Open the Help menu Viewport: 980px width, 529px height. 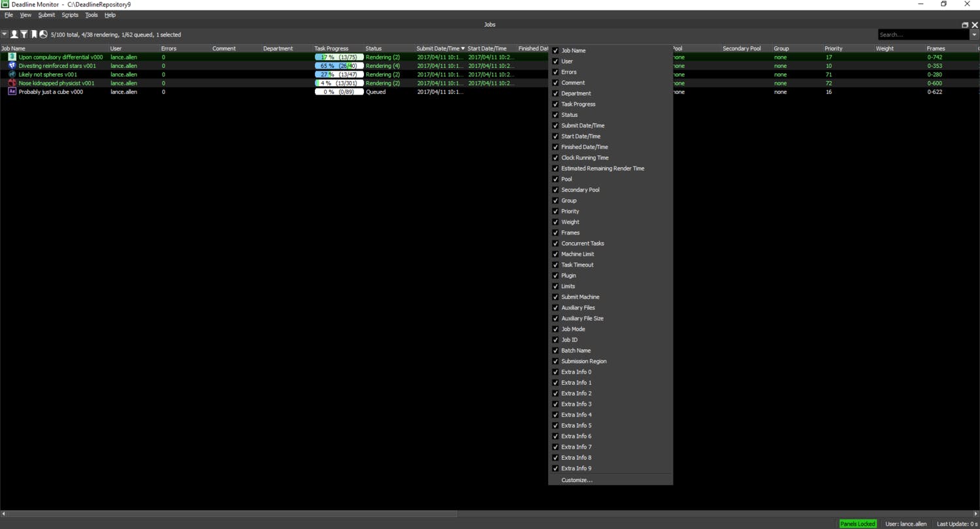point(110,15)
